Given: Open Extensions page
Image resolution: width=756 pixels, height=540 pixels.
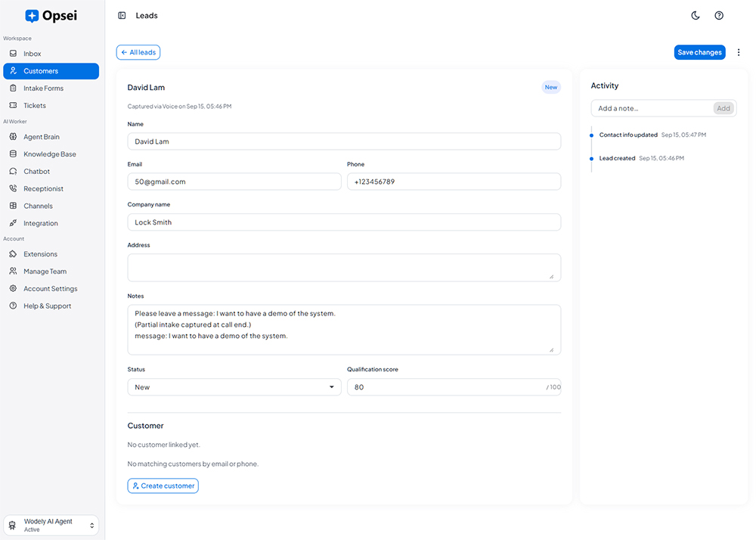Looking at the screenshot, I should click(51, 254).
